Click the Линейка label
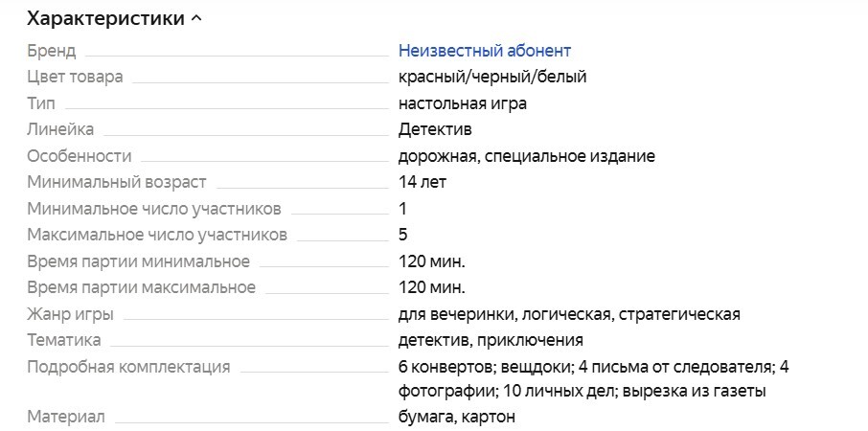This screenshot has height=431, width=868. point(60,129)
